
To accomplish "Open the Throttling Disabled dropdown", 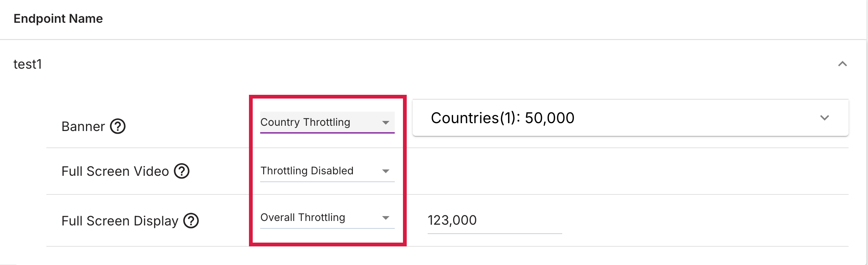I will pyautogui.click(x=327, y=171).
